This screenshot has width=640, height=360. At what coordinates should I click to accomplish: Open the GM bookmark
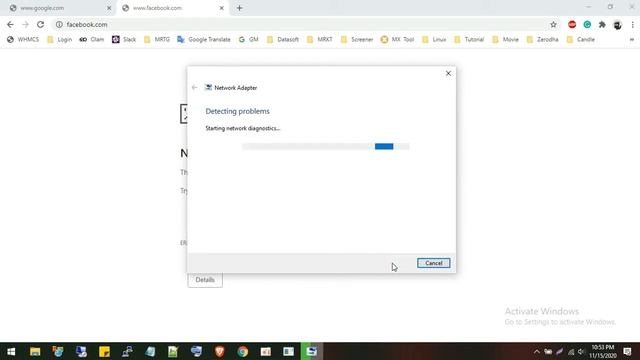(x=249, y=40)
